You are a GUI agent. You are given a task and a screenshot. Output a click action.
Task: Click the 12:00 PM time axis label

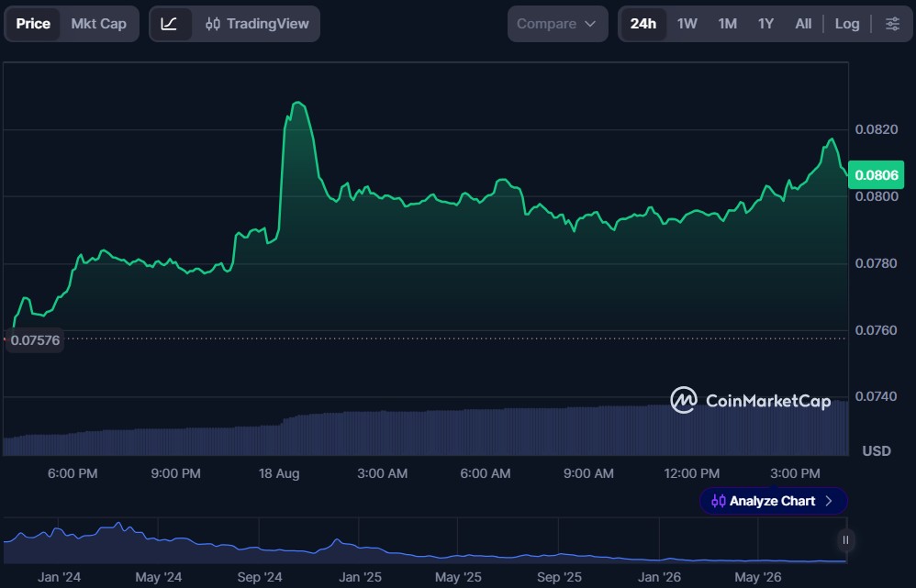click(692, 473)
